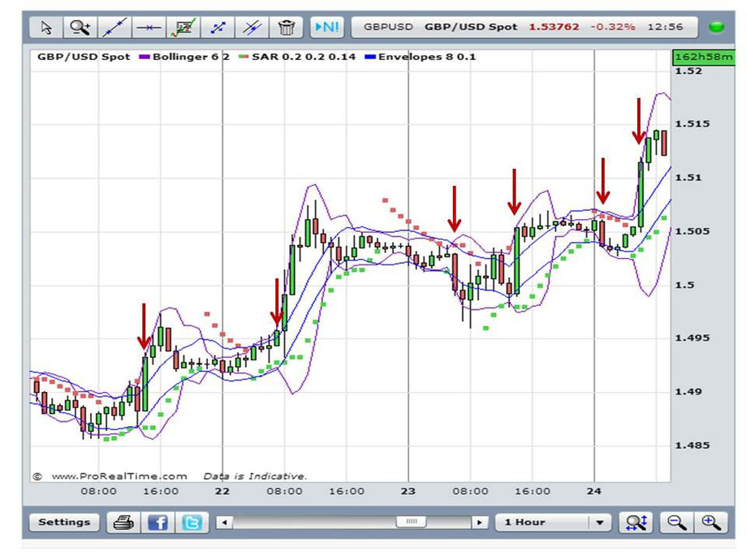Image resolution: width=747 pixels, height=560 pixels.
Task: Zoom out using minus magnifier
Action: click(x=676, y=523)
